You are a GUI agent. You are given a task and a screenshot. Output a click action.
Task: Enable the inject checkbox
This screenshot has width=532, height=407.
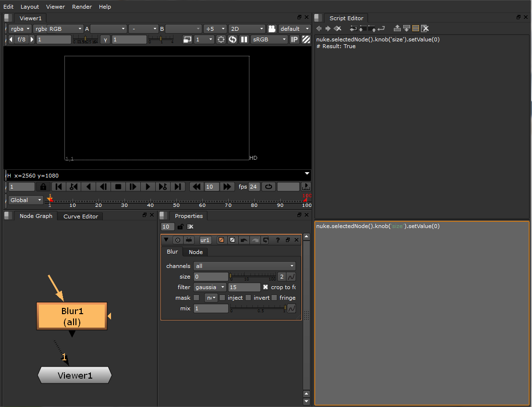tap(222, 298)
